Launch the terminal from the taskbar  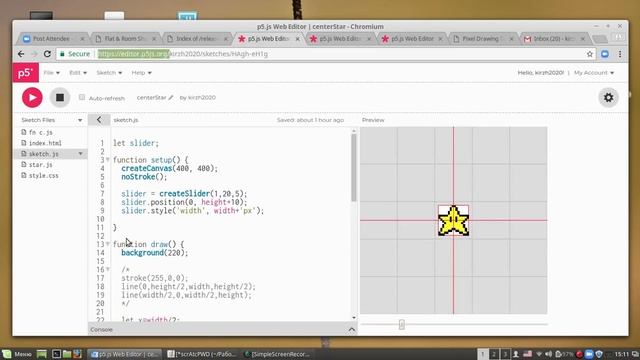56,354
